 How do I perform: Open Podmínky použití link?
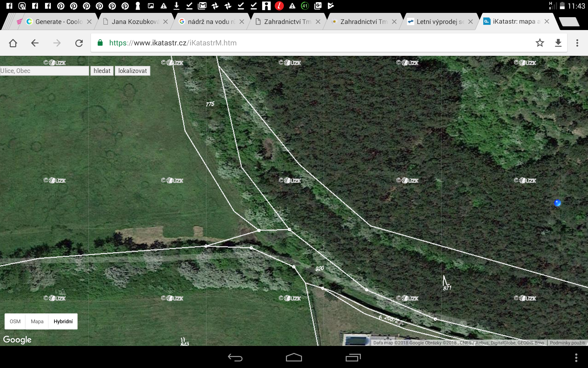click(x=567, y=343)
